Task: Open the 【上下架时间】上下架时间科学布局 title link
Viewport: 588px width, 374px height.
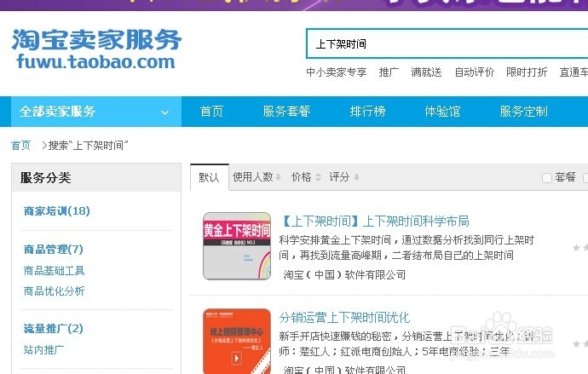Action: point(374,222)
